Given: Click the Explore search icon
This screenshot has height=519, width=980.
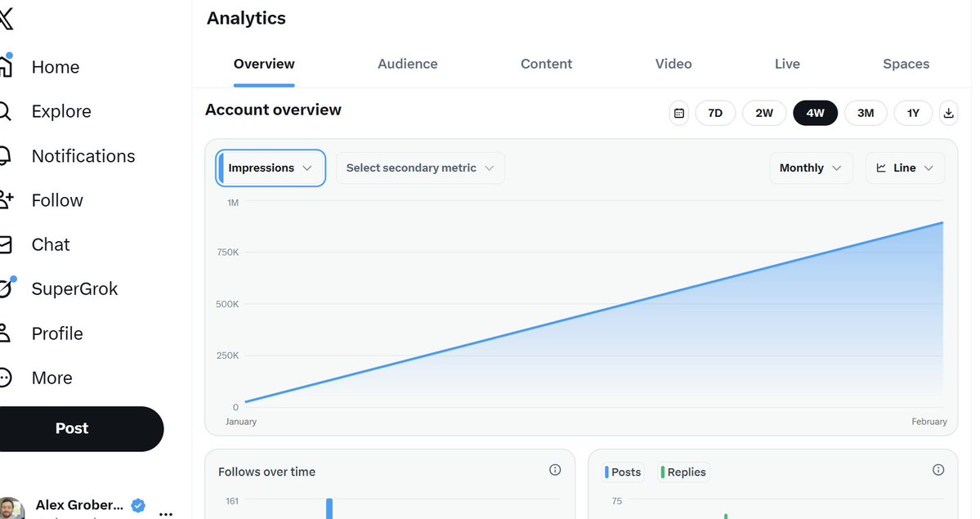Looking at the screenshot, I should (5, 111).
